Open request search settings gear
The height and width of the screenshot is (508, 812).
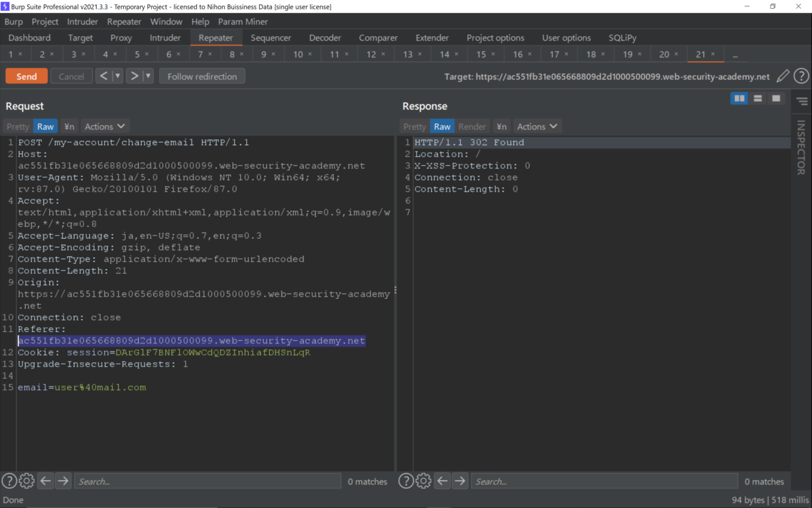tap(26, 481)
